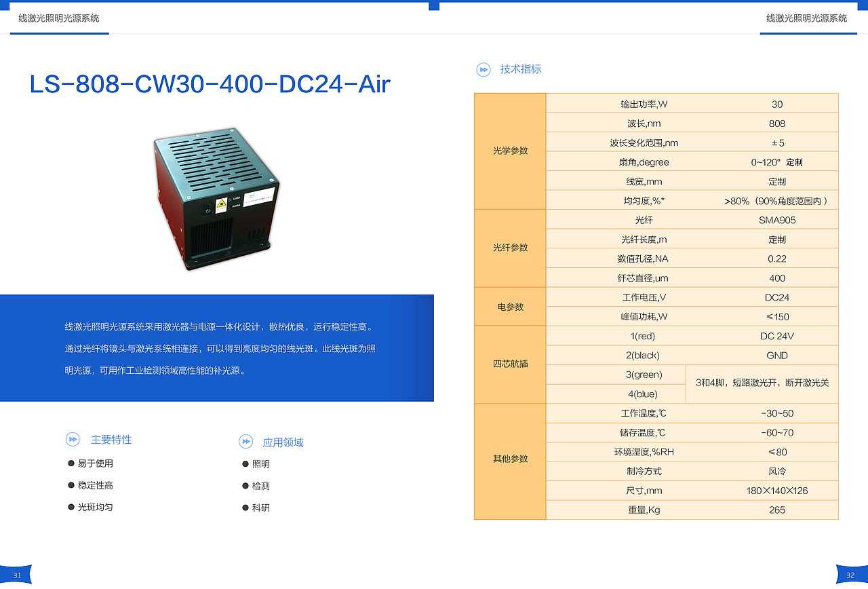
Task: Select the left 线激光照明光源系统 header tab
Action: tap(58, 18)
